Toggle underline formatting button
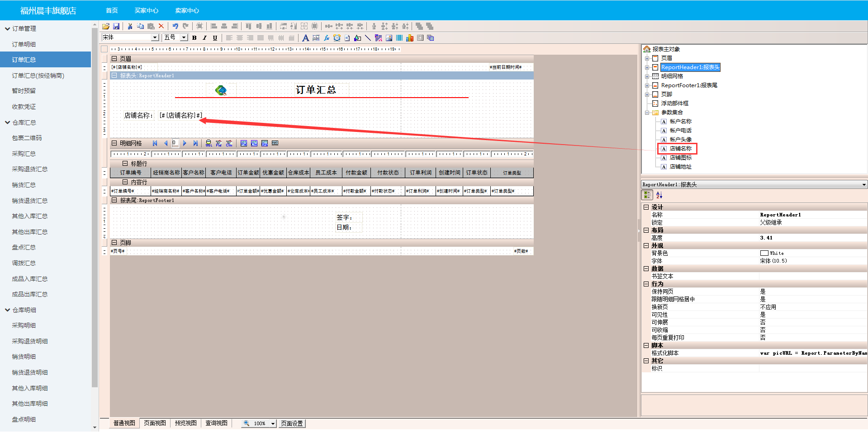This screenshot has height=432, width=868. tap(215, 38)
